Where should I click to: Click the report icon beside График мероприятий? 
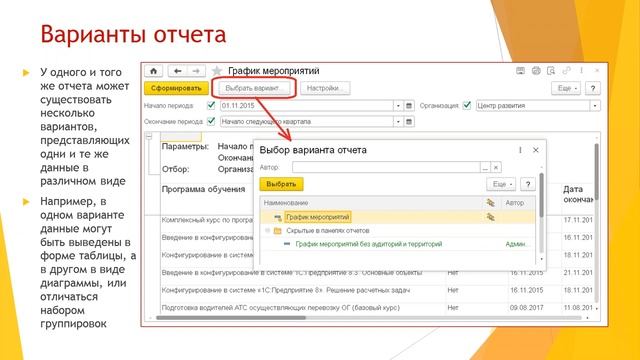(x=278, y=217)
